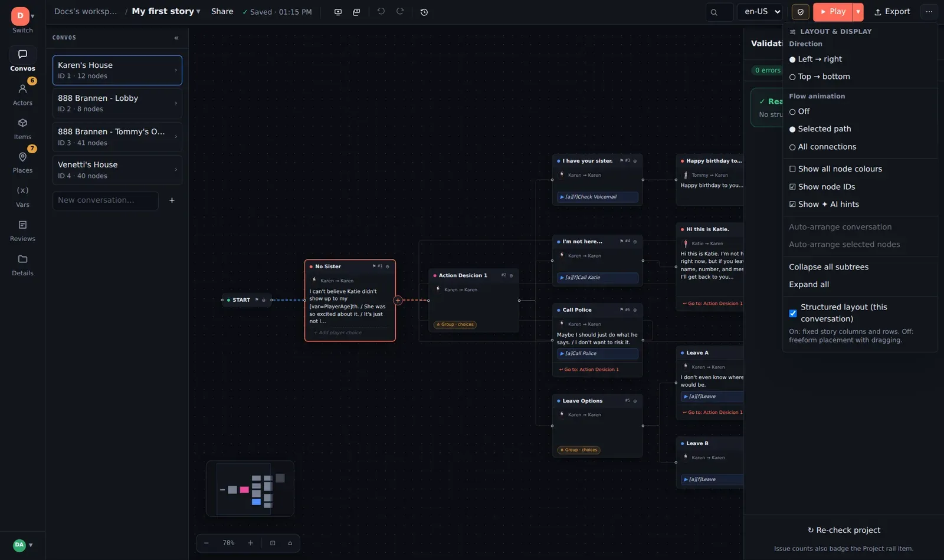Open the My first story dropdown
The width and height of the screenshot is (944, 560).
coord(166,11)
